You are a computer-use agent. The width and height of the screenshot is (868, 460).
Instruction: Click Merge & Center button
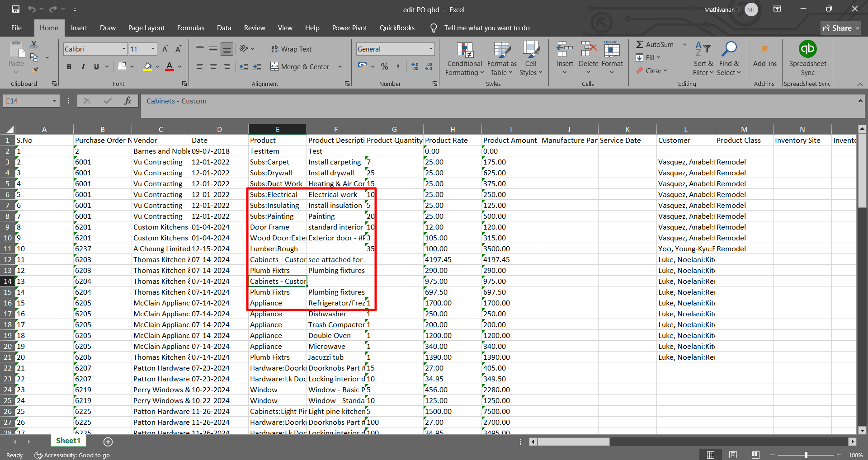(x=300, y=67)
